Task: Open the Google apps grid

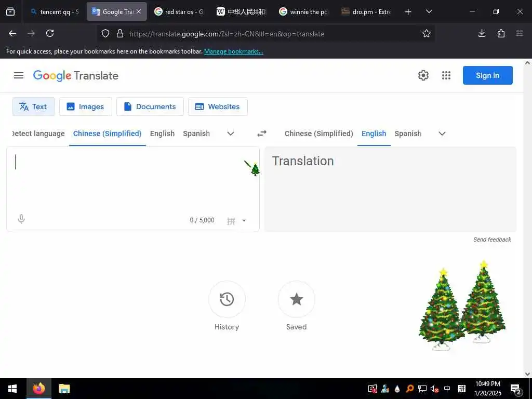Action: [x=446, y=75]
